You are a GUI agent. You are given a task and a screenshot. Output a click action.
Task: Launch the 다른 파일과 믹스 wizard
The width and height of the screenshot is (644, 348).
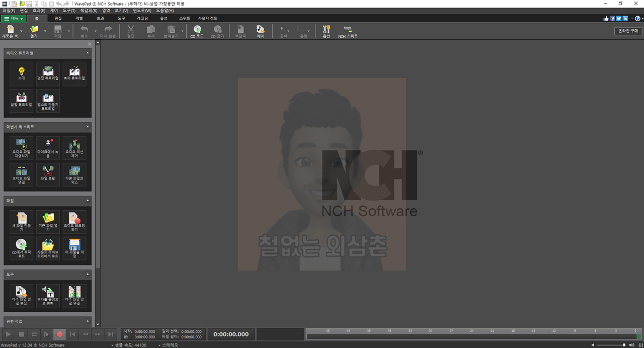coord(74,175)
